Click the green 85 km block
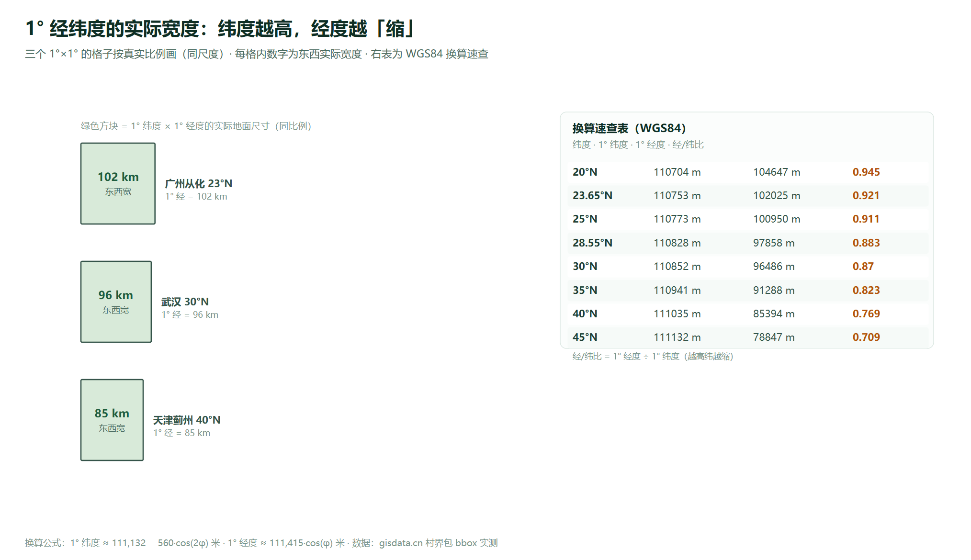Viewport: 971px width, 560px height. pos(112,420)
